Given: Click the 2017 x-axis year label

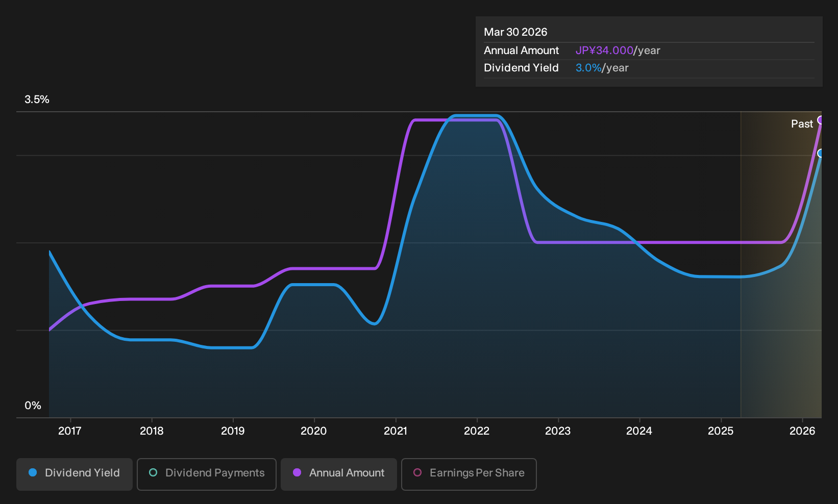Looking at the screenshot, I should (70, 431).
